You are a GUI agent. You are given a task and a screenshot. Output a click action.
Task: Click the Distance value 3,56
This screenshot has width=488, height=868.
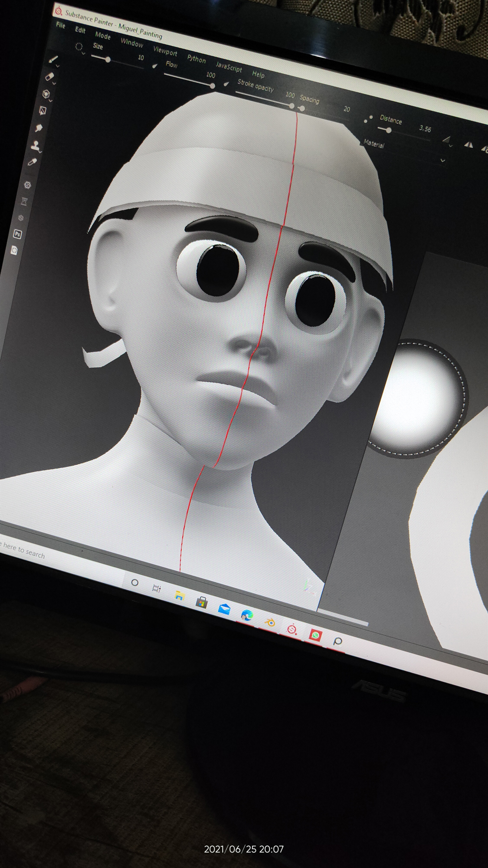pos(425,129)
